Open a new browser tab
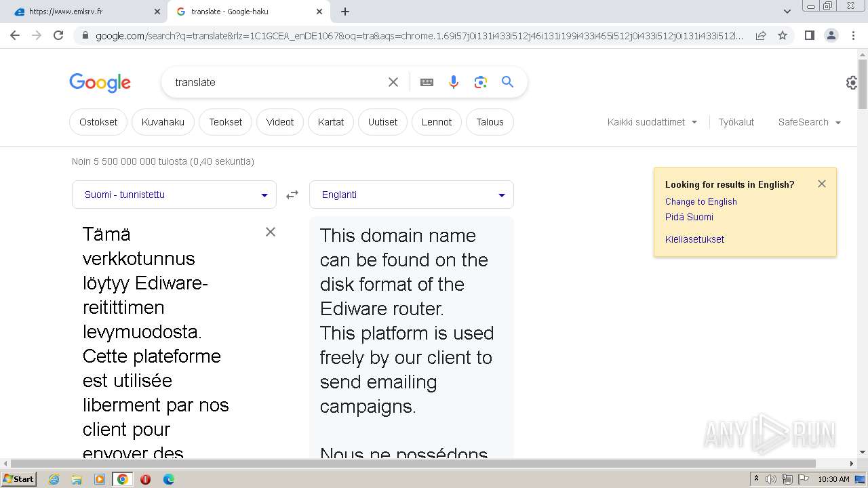The height and width of the screenshot is (488, 868). (x=345, y=12)
